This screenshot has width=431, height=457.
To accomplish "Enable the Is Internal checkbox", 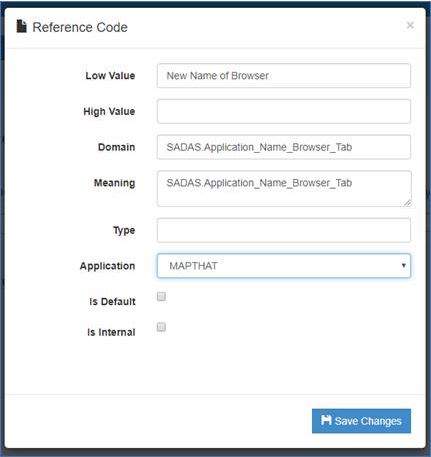I will (x=161, y=327).
